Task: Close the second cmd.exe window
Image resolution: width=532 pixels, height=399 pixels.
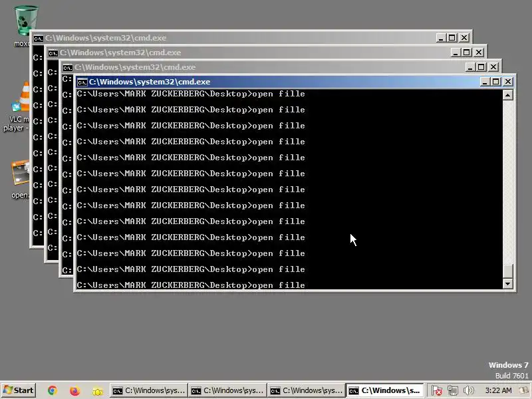Action: (479, 53)
